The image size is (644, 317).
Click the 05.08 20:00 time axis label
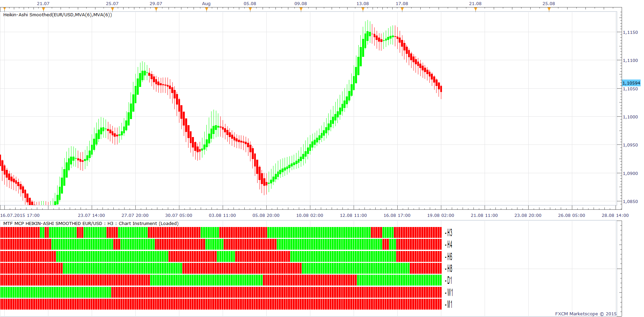(x=266, y=216)
